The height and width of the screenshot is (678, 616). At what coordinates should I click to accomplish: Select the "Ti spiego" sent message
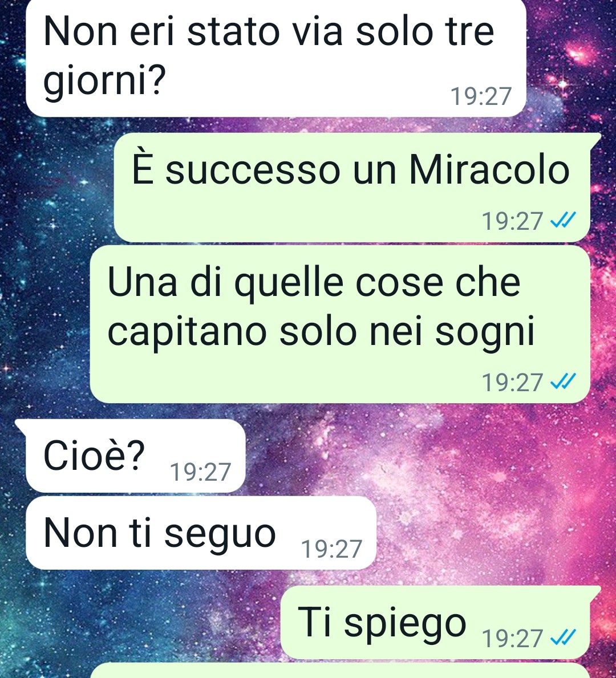[440, 623]
